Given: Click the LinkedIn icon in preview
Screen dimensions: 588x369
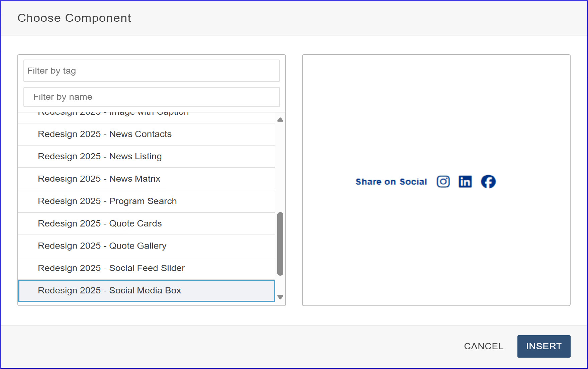Looking at the screenshot, I should click(x=465, y=182).
